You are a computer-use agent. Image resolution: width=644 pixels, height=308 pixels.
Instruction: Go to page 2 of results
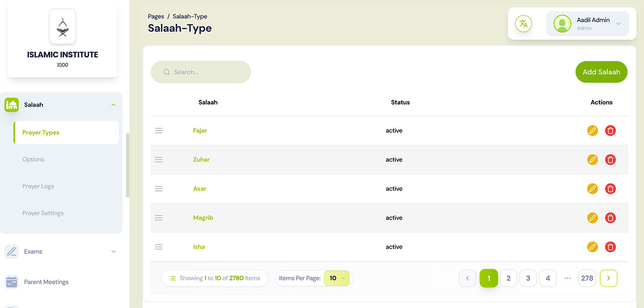[508, 278]
